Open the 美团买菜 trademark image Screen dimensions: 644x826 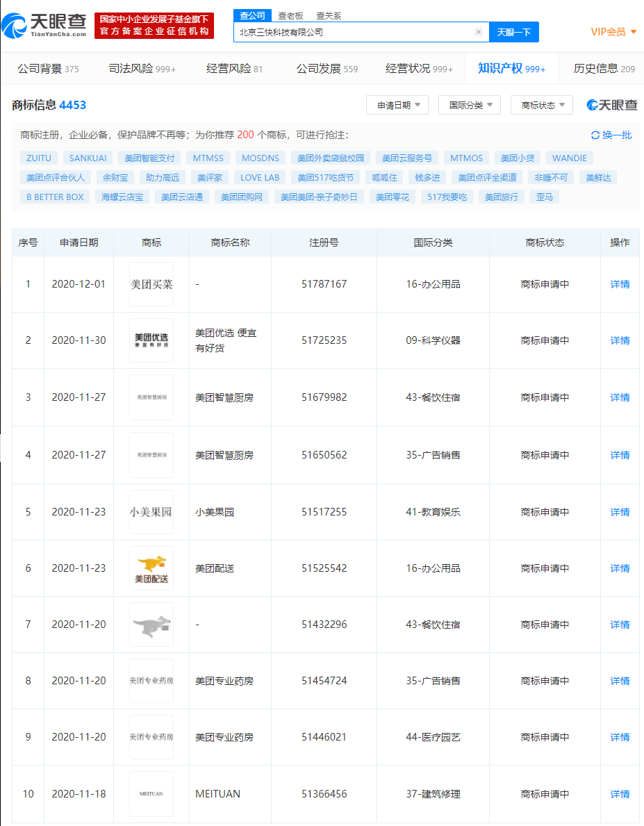151,284
